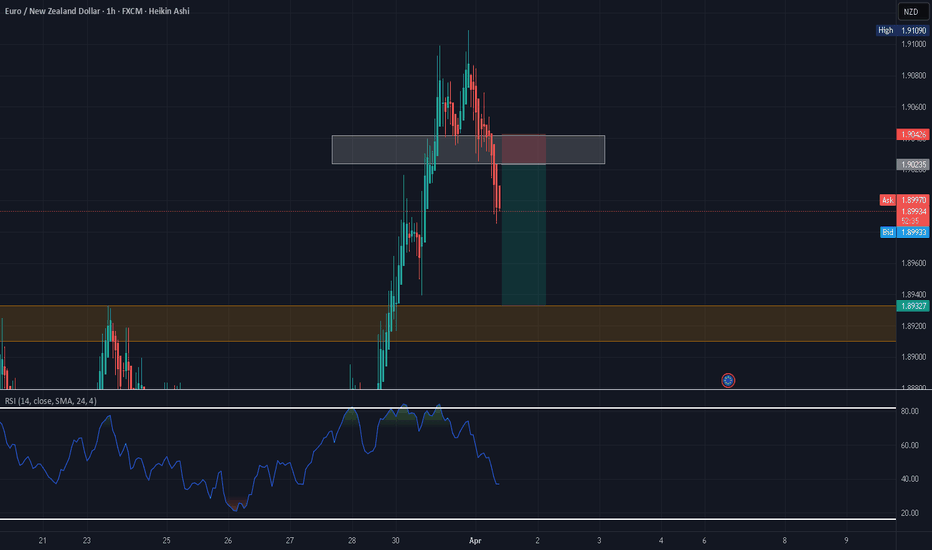This screenshot has height=550, width=932.
Task: Click the date 21 on the time axis
Action: 42,540
